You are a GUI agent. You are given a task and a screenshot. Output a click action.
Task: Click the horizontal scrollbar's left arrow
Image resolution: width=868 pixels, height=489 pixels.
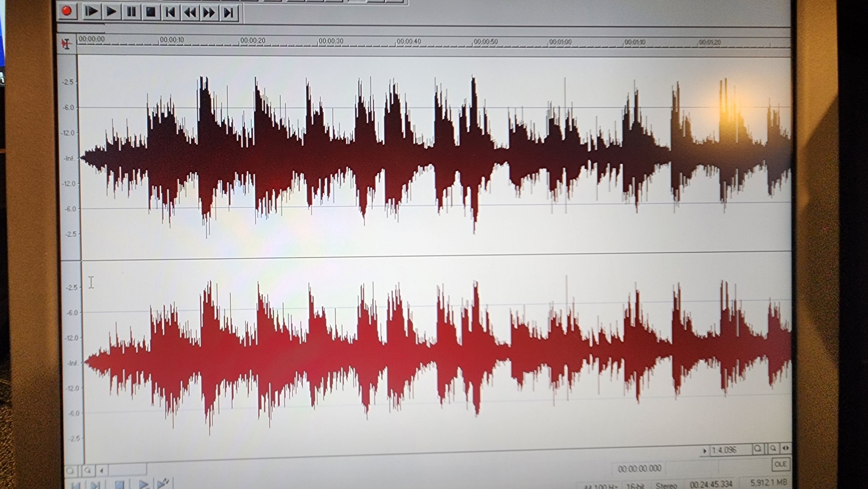pos(101,470)
